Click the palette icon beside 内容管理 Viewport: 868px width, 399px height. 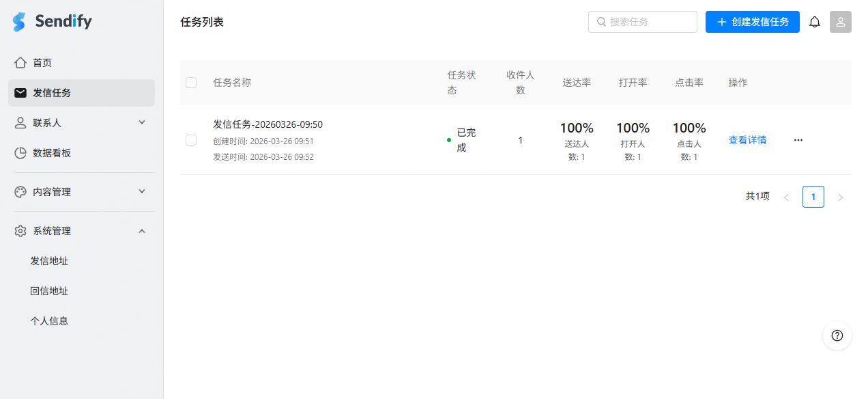(20, 192)
